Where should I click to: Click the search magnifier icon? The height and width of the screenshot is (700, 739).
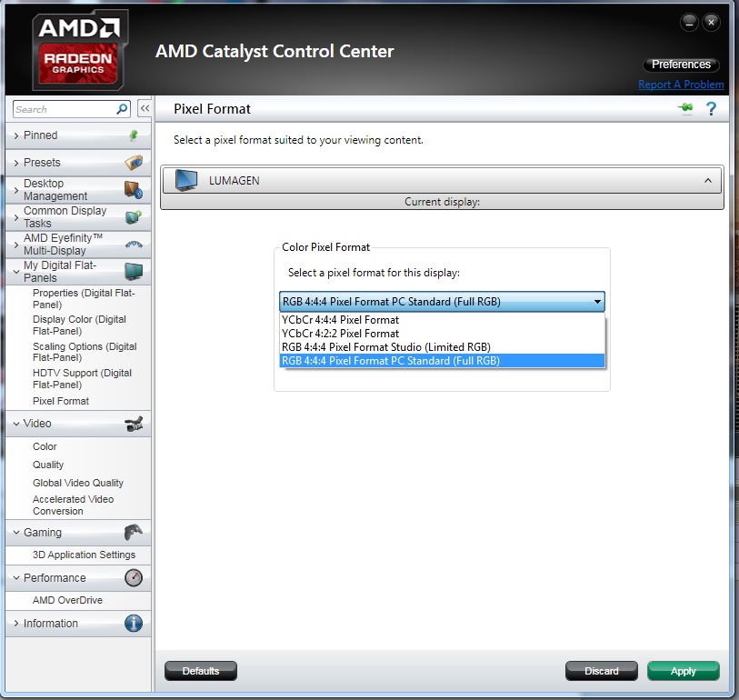click(x=122, y=109)
